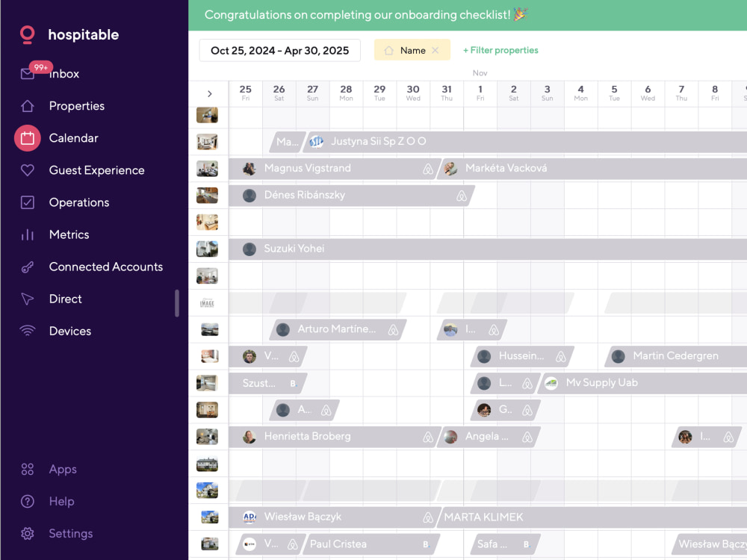
Task: Open the Inbox menu item
Action: tap(64, 74)
